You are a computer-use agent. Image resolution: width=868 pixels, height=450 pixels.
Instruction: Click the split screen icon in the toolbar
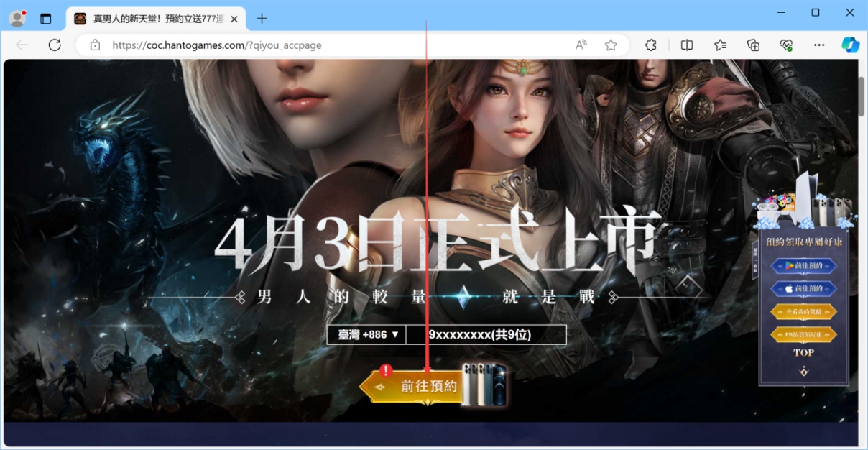686,45
